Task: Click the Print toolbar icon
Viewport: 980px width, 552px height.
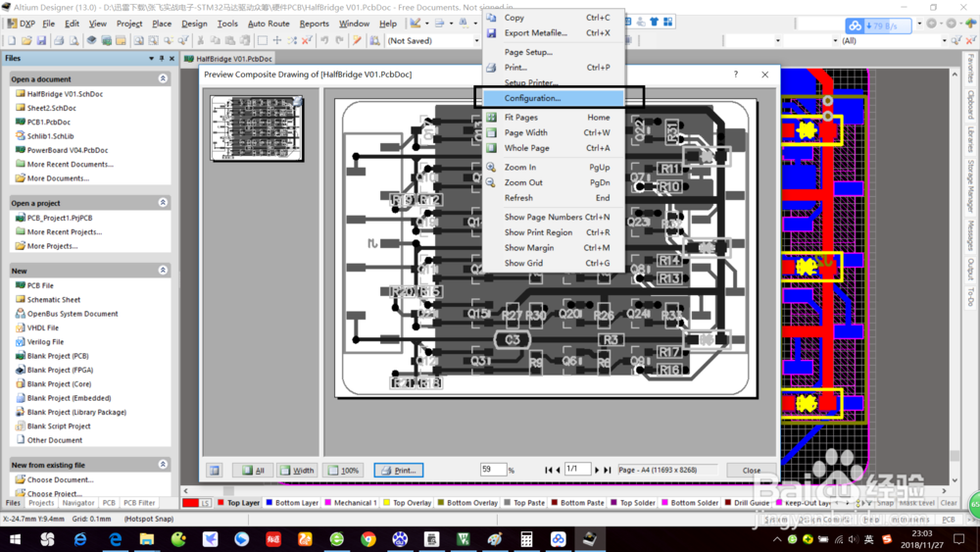Action: pyautogui.click(x=59, y=40)
